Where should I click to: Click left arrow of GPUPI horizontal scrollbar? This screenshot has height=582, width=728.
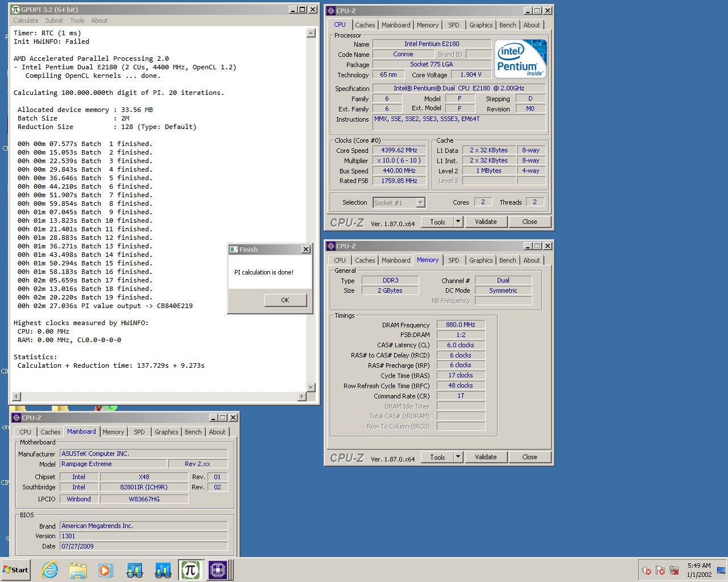click(16, 396)
